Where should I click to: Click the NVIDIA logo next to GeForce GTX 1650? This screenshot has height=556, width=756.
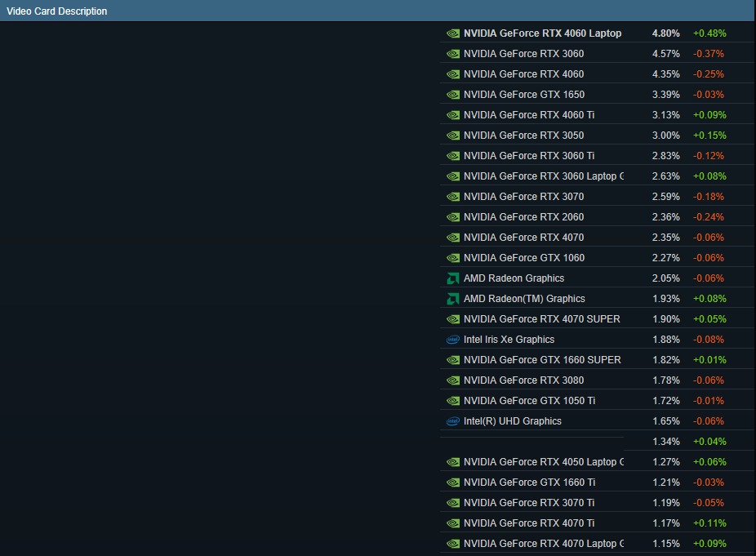[x=453, y=95]
